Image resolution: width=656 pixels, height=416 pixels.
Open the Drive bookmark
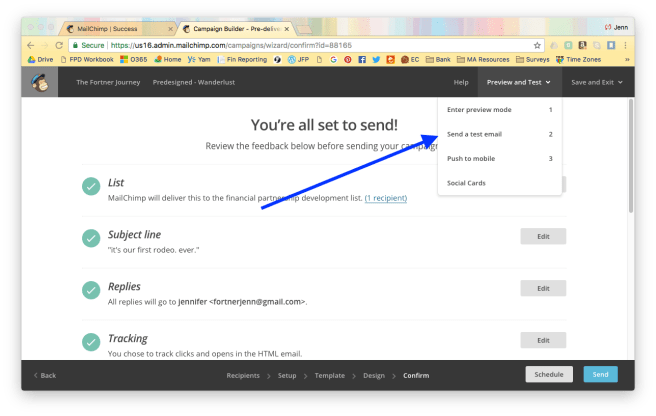pyautogui.click(x=41, y=59)
